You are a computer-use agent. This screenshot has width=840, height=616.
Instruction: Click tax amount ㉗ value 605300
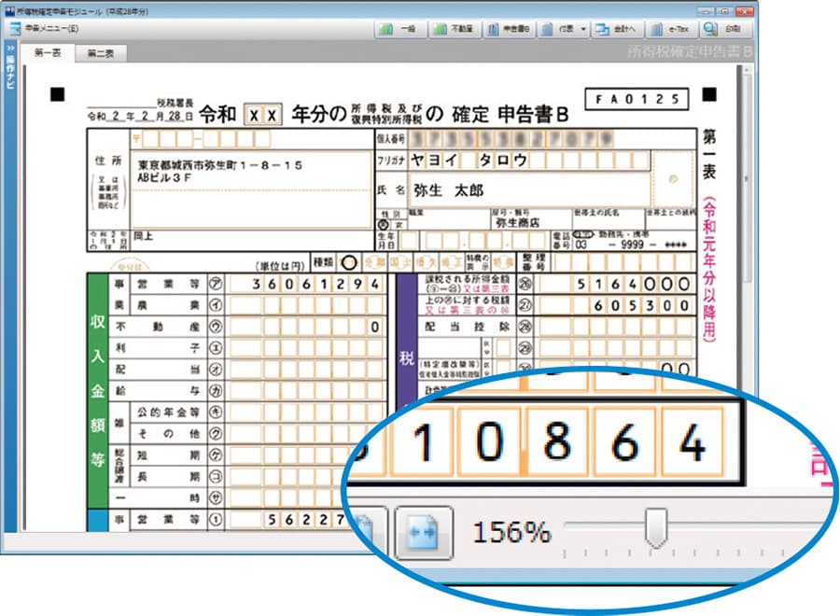coord(617,306)
